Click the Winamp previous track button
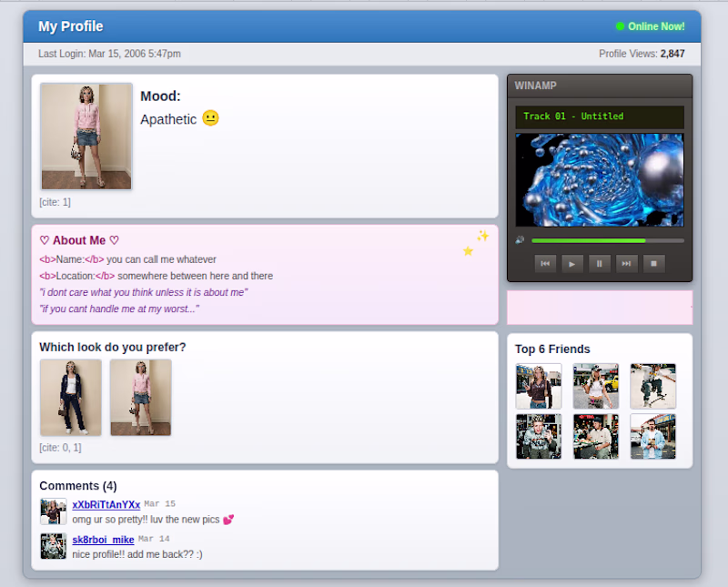The height and width of the screenshot is (587, 728). (545, 264)
